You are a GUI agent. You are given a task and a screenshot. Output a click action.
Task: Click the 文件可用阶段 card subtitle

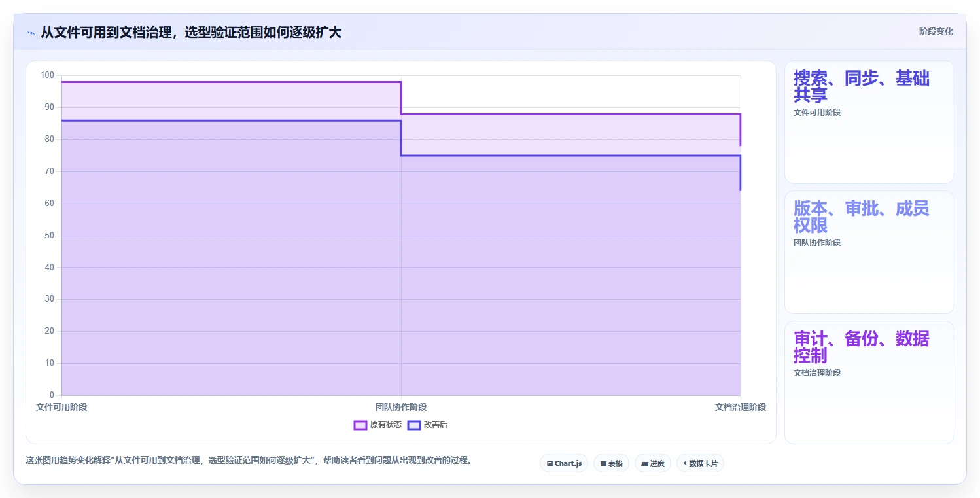817,112
